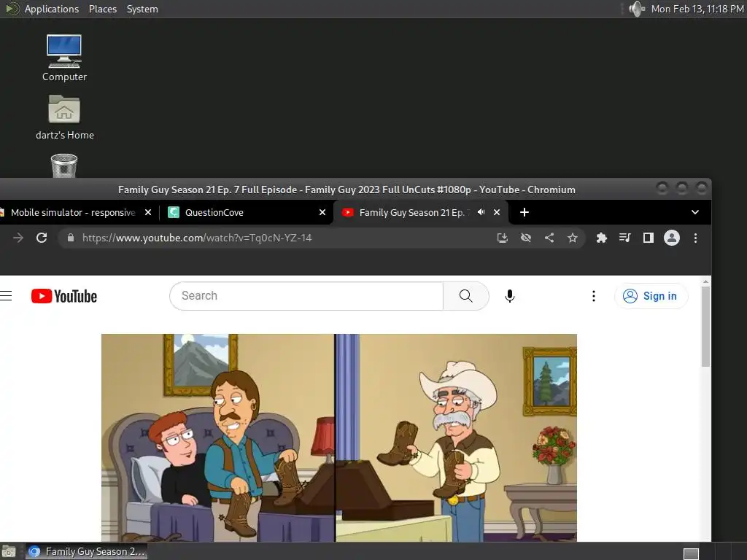Close the Family Guy YouTube tab
747x560 pixels.
497,212
